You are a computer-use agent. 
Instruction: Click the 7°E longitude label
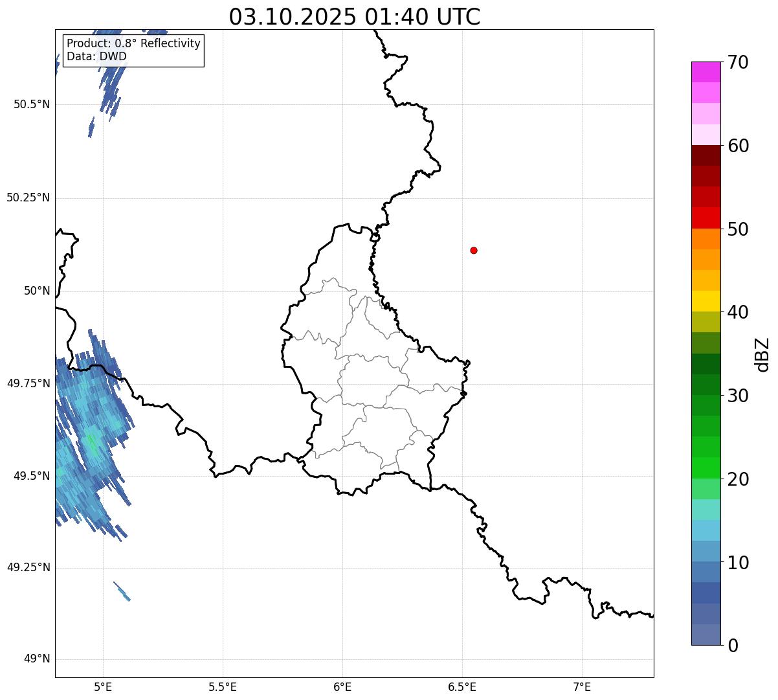point(582,687)
